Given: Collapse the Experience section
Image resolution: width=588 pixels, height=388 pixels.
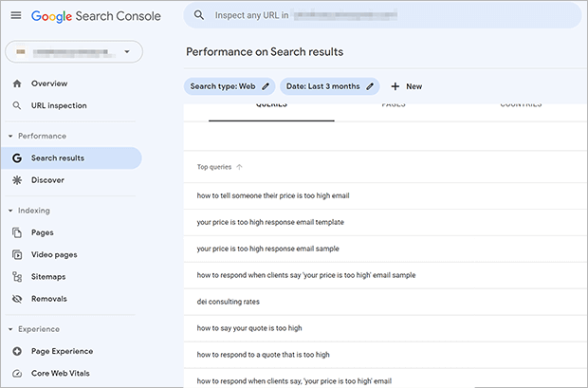Looking at the screenshot, I should tap(9, 329).
